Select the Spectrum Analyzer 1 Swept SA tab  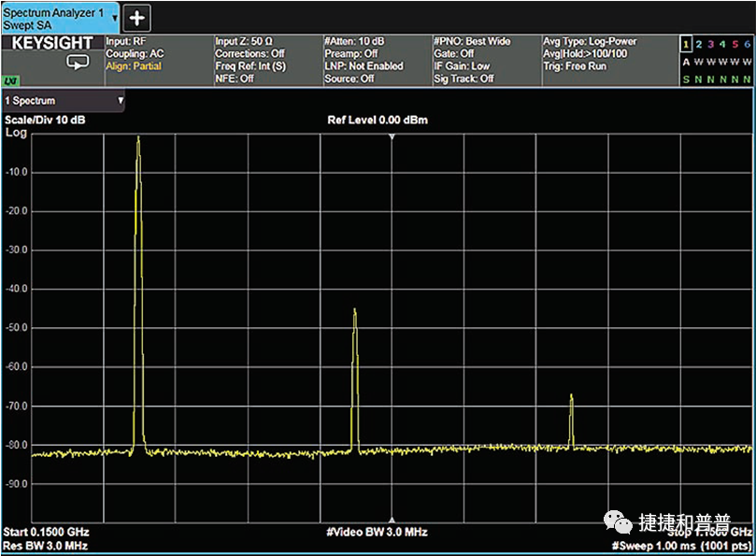click(x=53, y=18)
